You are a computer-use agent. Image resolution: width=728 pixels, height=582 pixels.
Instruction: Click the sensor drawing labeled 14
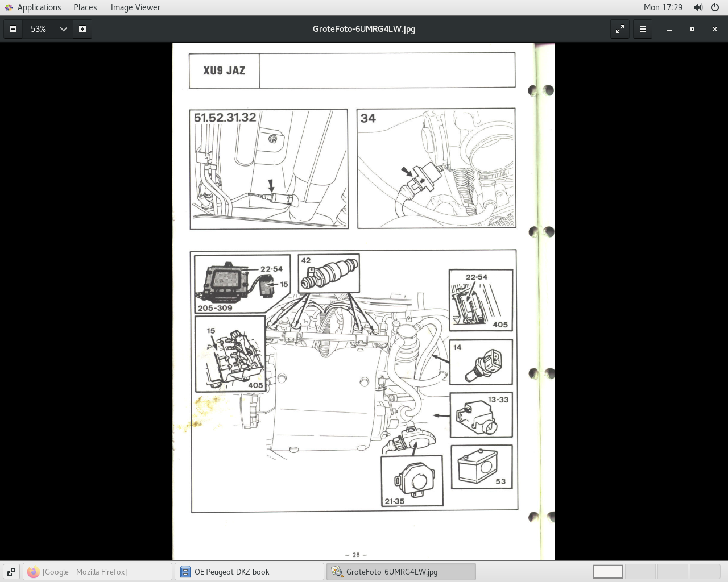[x=484, y=364]
